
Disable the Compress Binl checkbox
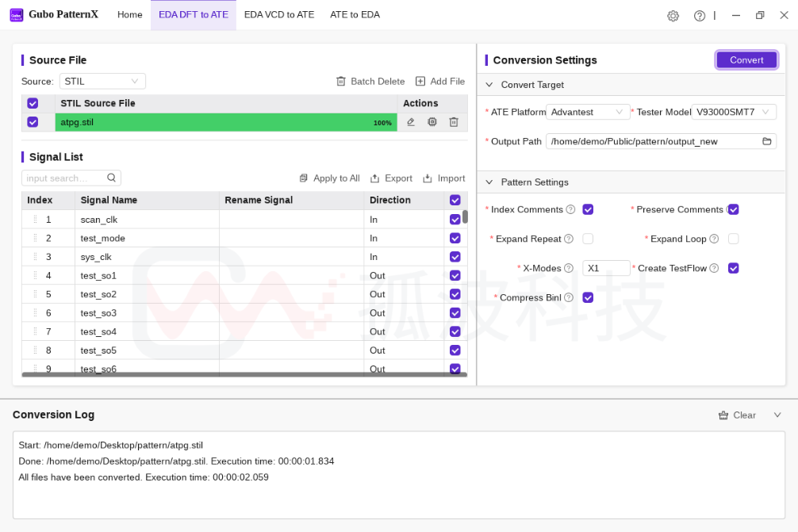click(x=588, y=297)
